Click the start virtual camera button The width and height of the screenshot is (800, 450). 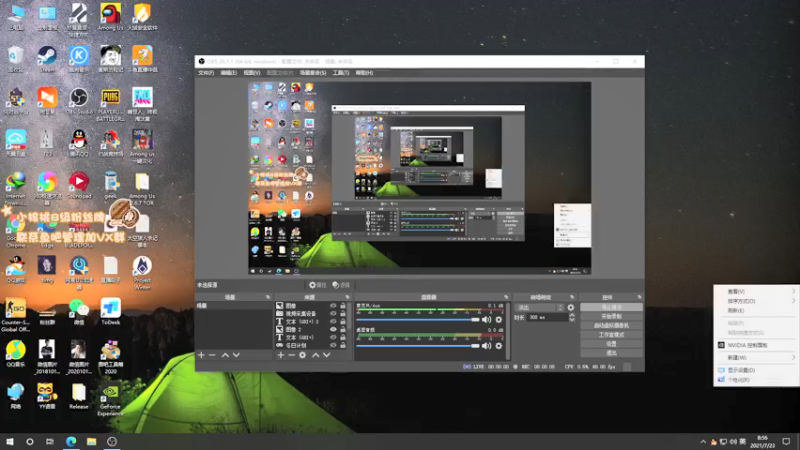tap(611, 326)
